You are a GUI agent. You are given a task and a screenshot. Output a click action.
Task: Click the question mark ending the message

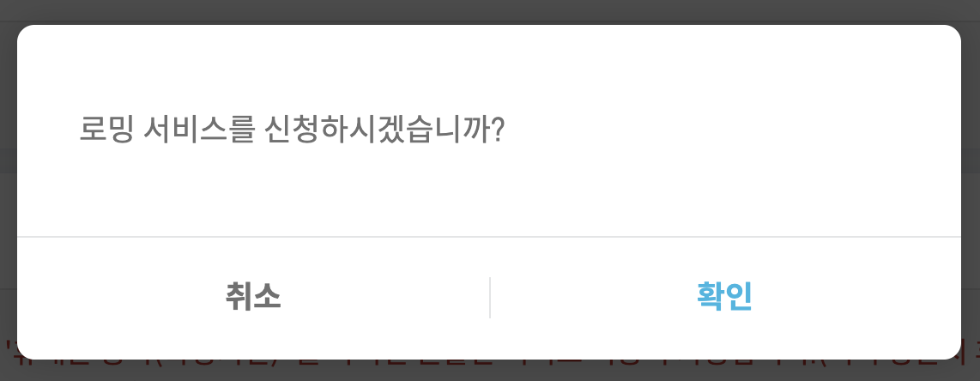(498, 130)
